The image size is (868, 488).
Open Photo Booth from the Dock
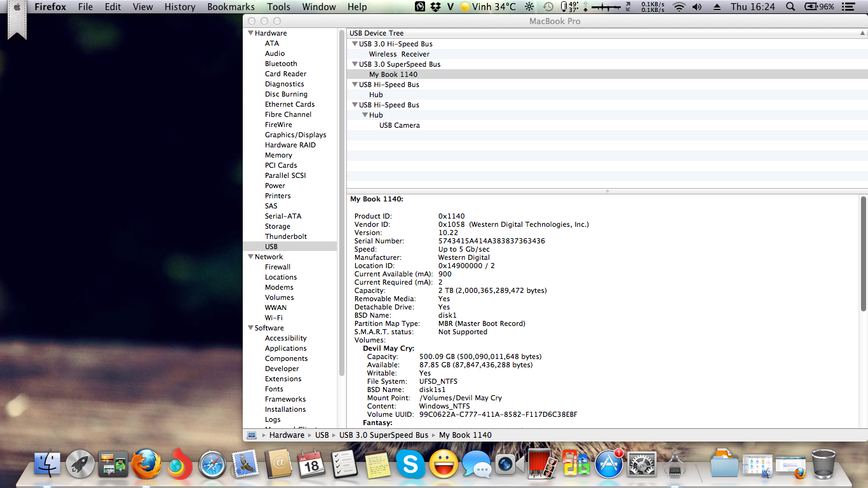(x=543, y=464)
